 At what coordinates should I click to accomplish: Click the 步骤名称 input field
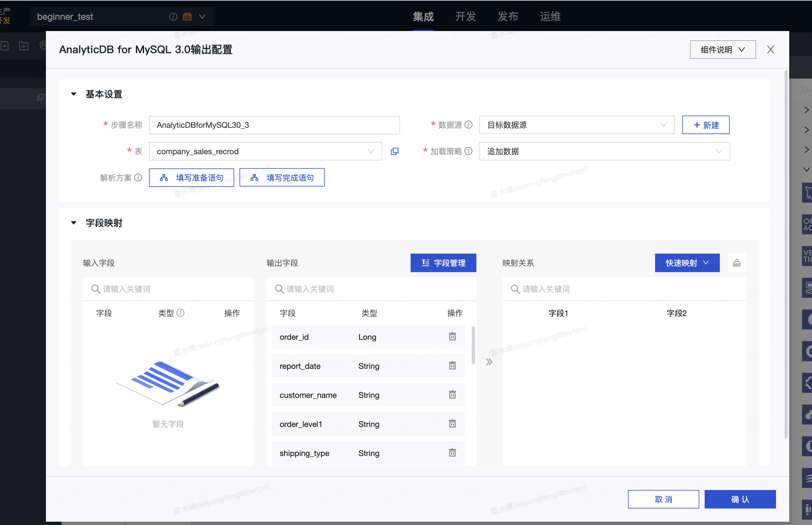click(274, 125)
